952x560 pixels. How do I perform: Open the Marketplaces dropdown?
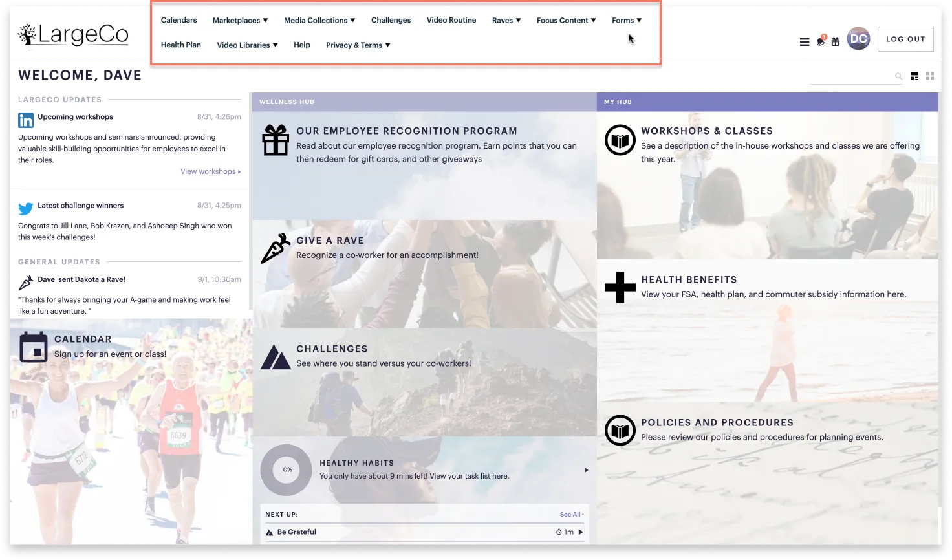pyautogui.click(x=240, y=21)
